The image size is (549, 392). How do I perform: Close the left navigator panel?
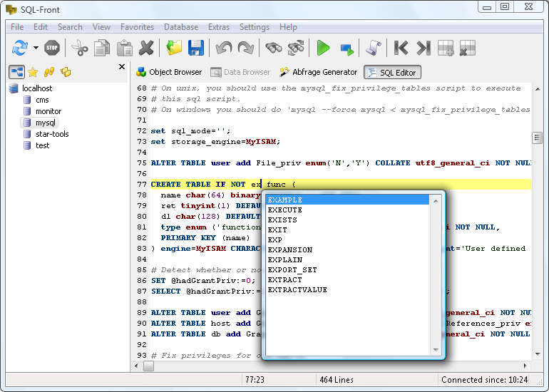[x=122, y=66]
